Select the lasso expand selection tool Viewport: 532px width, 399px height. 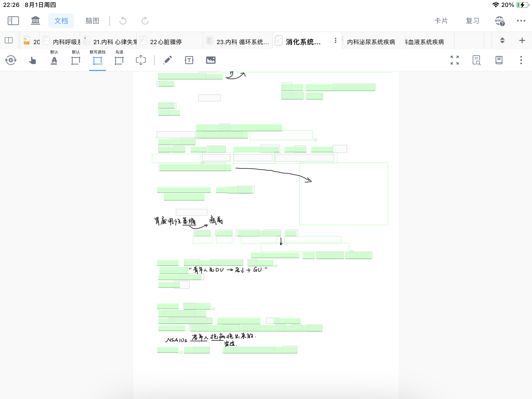click(141, 60)
